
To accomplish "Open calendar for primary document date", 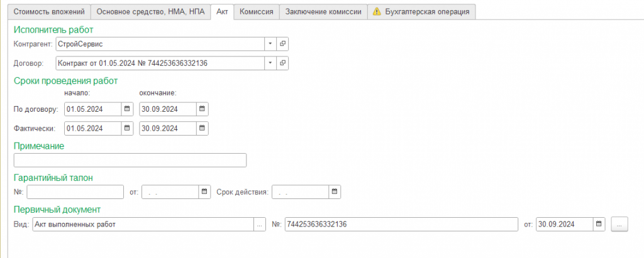I will (x=599, y=224).
